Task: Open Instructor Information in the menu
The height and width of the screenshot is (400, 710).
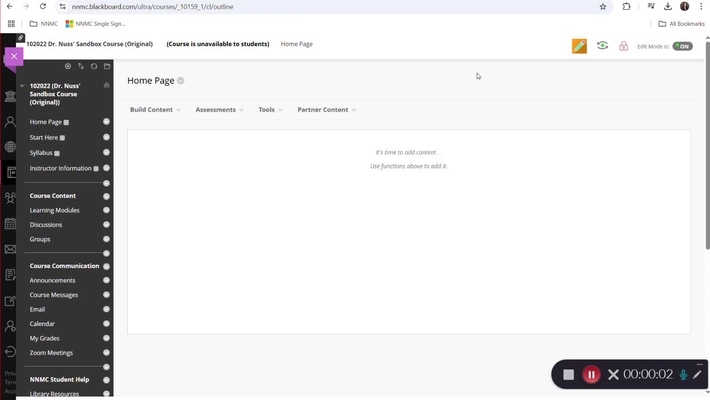Action: click(x=60, y=168)
